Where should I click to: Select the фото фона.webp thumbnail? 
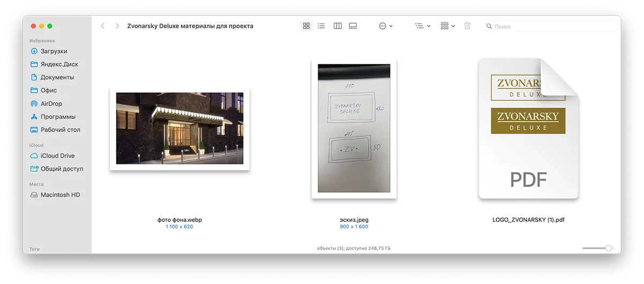[180, 129]
